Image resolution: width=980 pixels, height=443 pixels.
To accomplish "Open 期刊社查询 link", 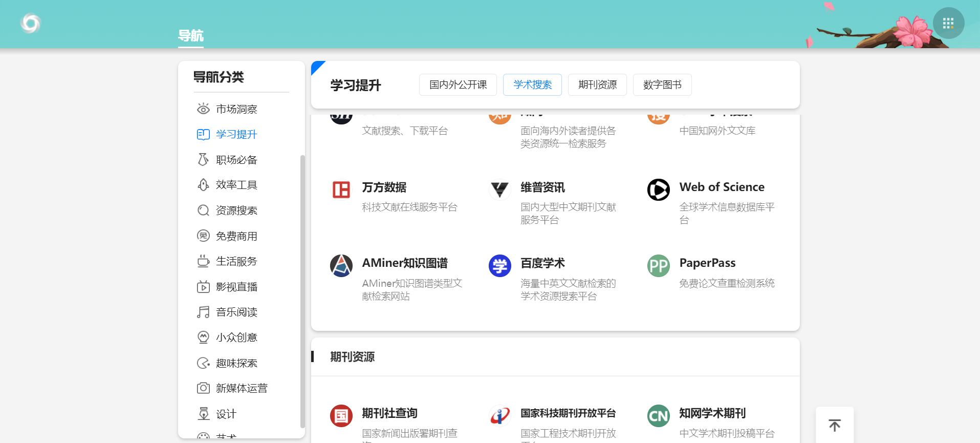I will 390,413.
